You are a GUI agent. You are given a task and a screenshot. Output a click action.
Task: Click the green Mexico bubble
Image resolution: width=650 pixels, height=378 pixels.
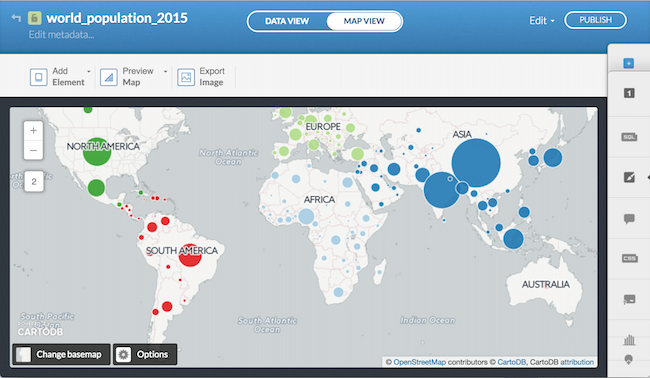[x=96, y=188]
